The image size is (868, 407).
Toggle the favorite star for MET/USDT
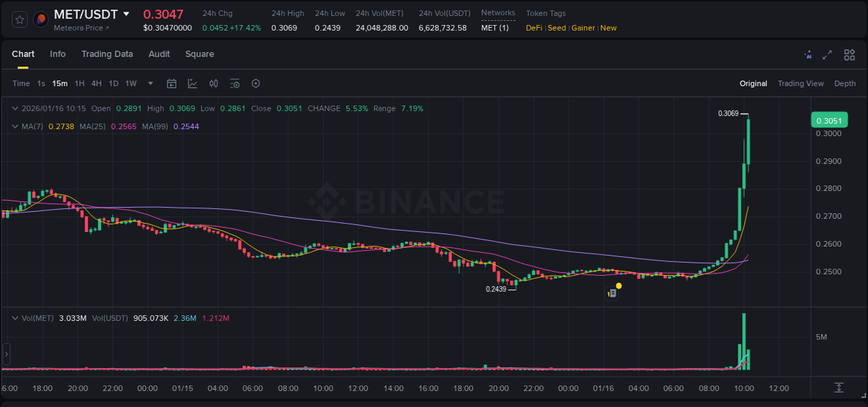pos(19,19)
